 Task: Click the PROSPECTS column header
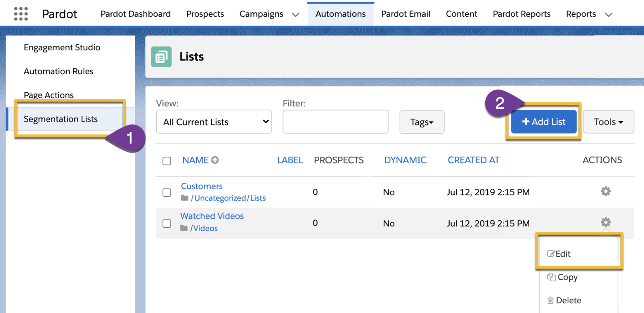(x=339, y=160)
